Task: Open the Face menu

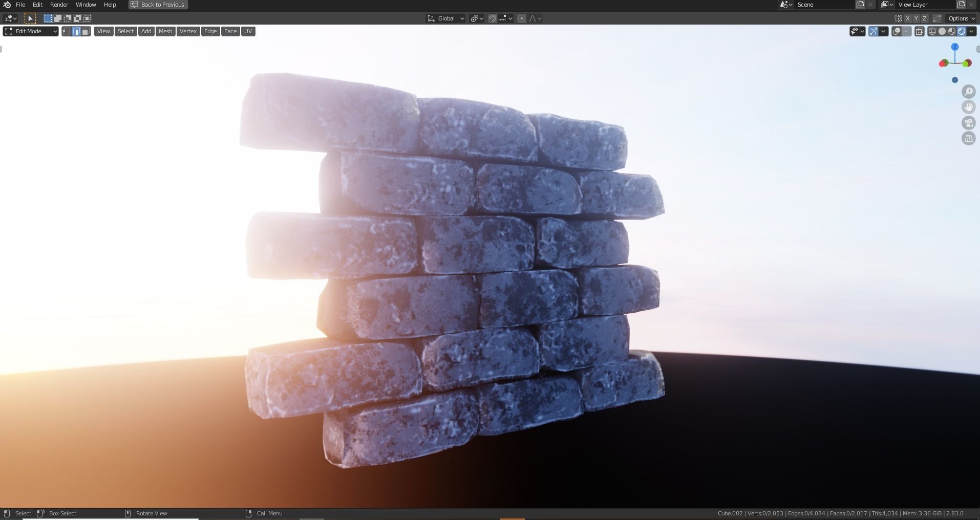Action: [x=230, y=31]
